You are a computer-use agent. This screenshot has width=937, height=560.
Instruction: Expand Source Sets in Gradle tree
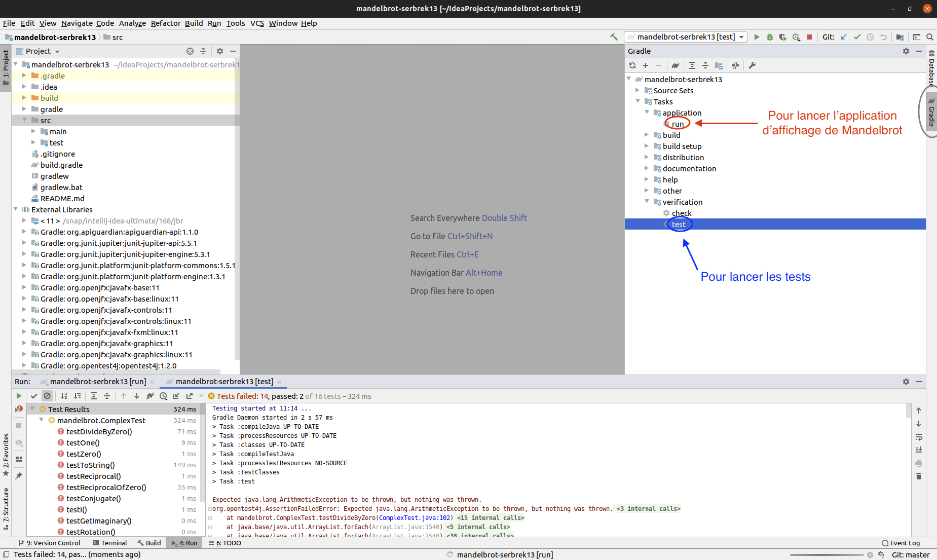(x=638, y=90)
